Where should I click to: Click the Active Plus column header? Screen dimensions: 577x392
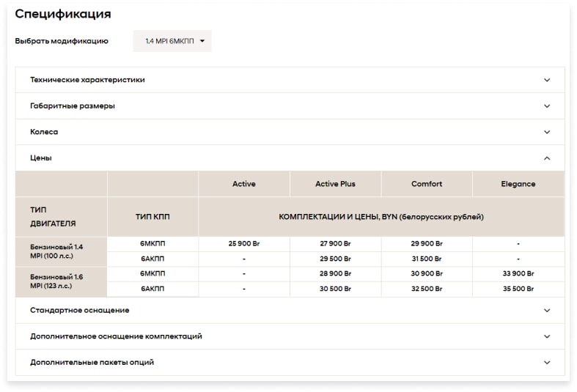(x=335, y=184)
